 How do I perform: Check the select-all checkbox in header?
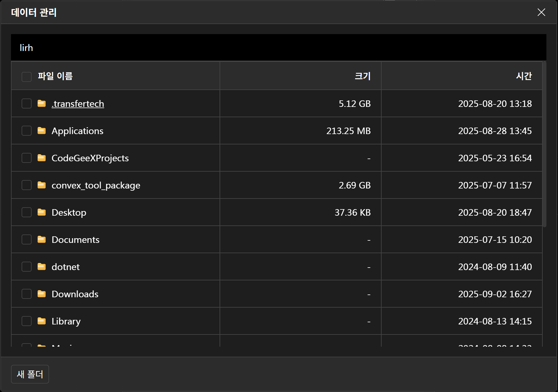[x=26, y=77]
